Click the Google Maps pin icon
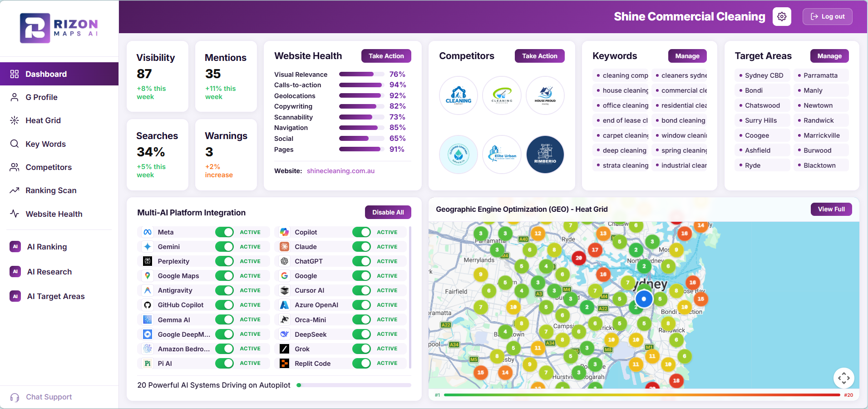 (148, 276)
